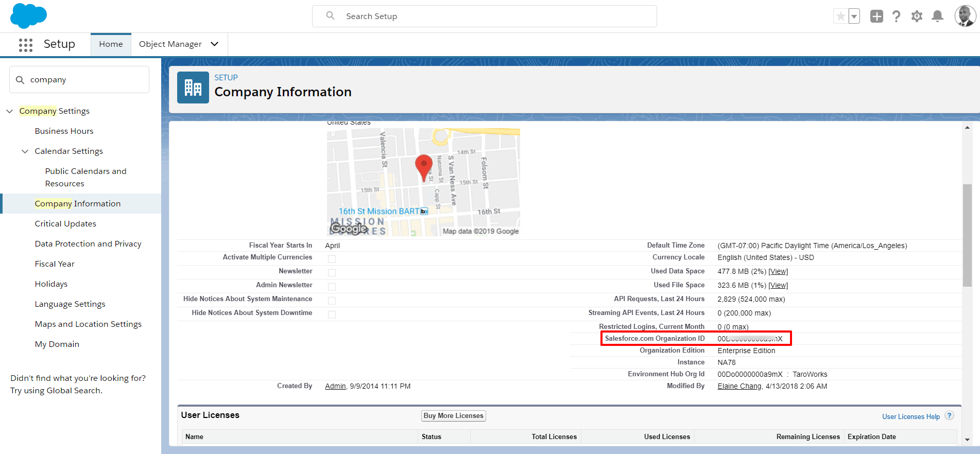Open Holidays setting
The width and height of the screenshot is (980, 454).
click(51, 284)
